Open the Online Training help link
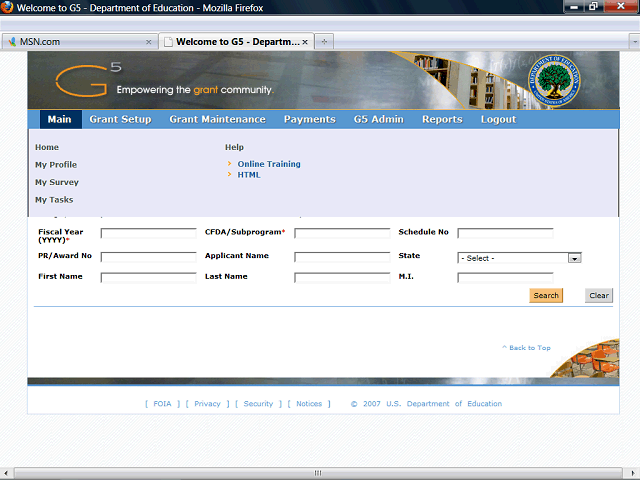This screenshot has height=480, width=640. pos(269,164)
